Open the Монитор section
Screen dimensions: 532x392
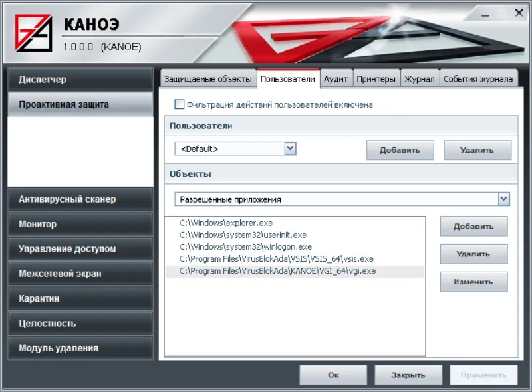tap(80, 224)
